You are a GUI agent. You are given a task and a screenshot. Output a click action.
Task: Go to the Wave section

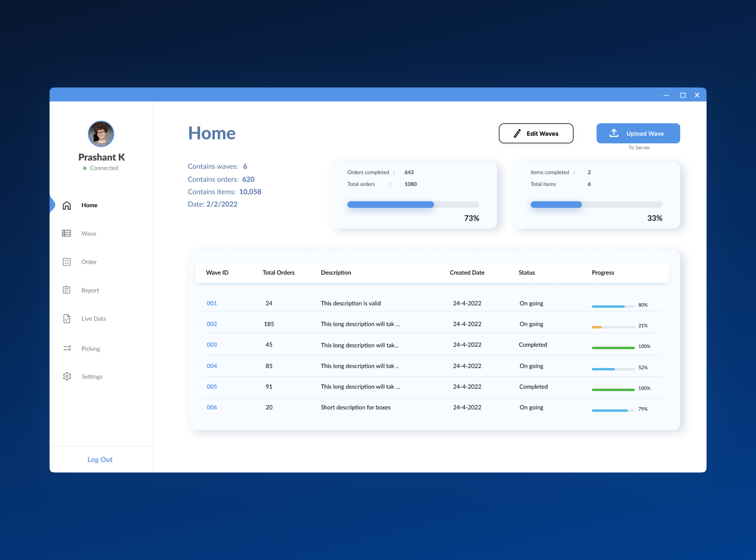click(x=89, y=234)
